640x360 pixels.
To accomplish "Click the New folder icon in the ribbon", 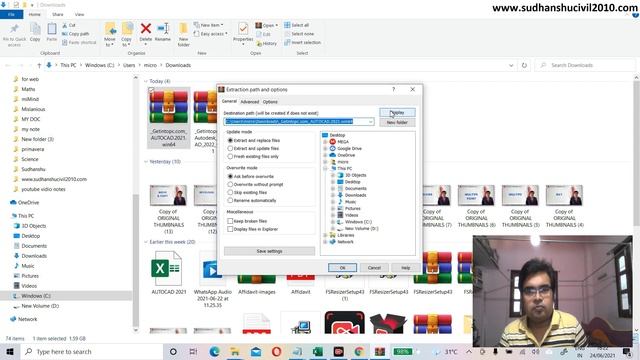I will tap(184, 34).
